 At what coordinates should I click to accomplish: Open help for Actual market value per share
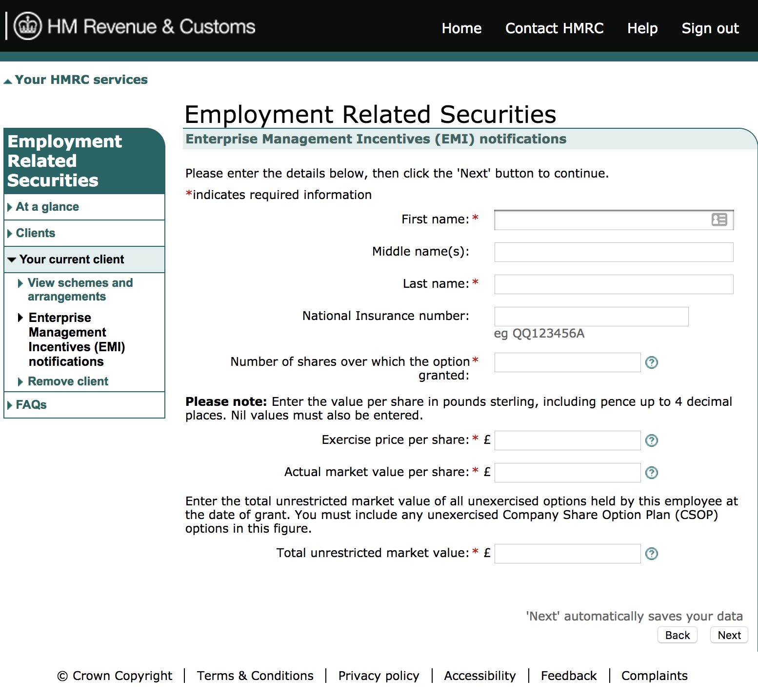pyautogui.click(x=652, y=473)
